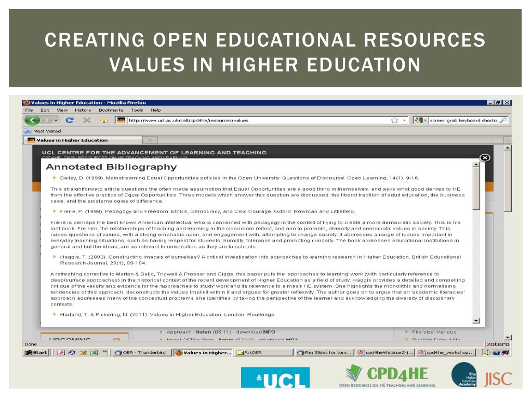Open the R:\OER folder taskbar button
Screen dimensions: 532x399
point(264,353)
